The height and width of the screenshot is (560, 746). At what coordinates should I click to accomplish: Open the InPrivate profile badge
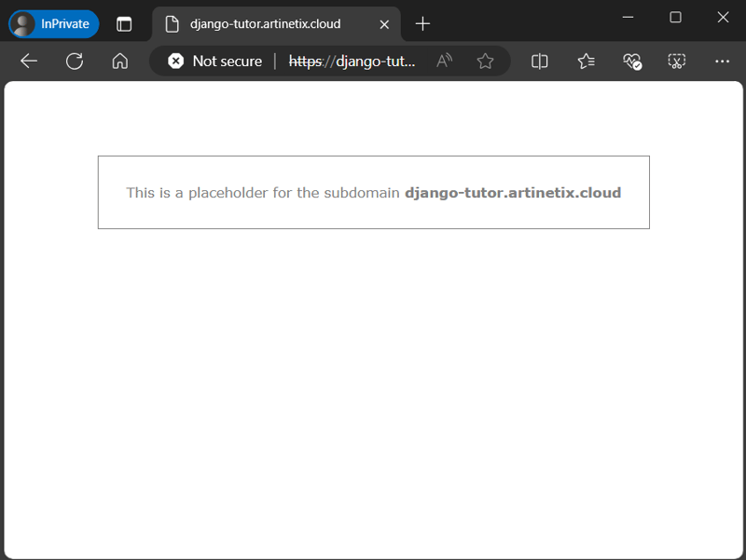[x=54, y=24]
